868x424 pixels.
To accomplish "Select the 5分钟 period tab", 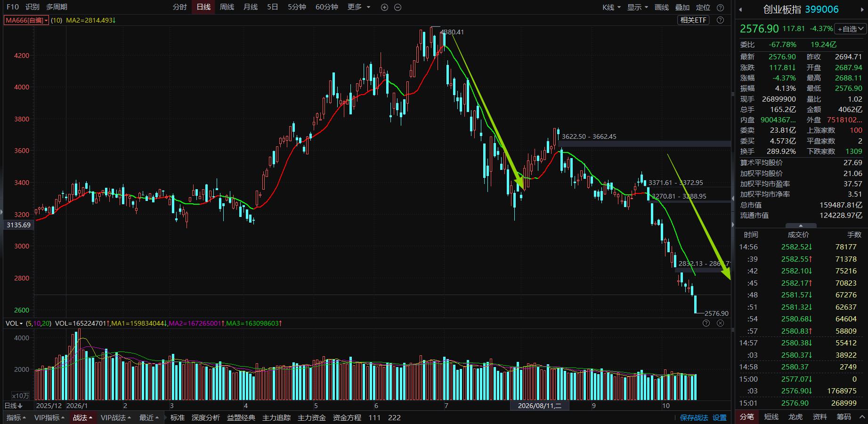I will [x=297, y=7].
